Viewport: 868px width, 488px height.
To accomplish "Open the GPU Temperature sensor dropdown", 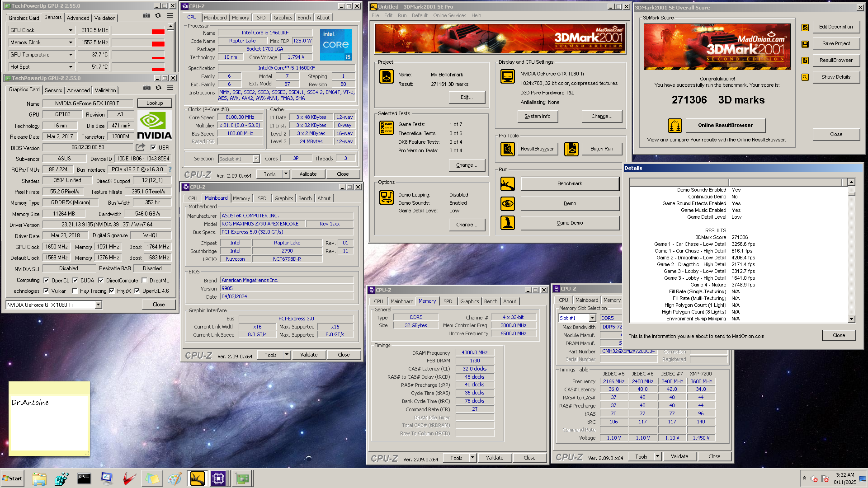I will pyautogui.click(x=71, y=55).
